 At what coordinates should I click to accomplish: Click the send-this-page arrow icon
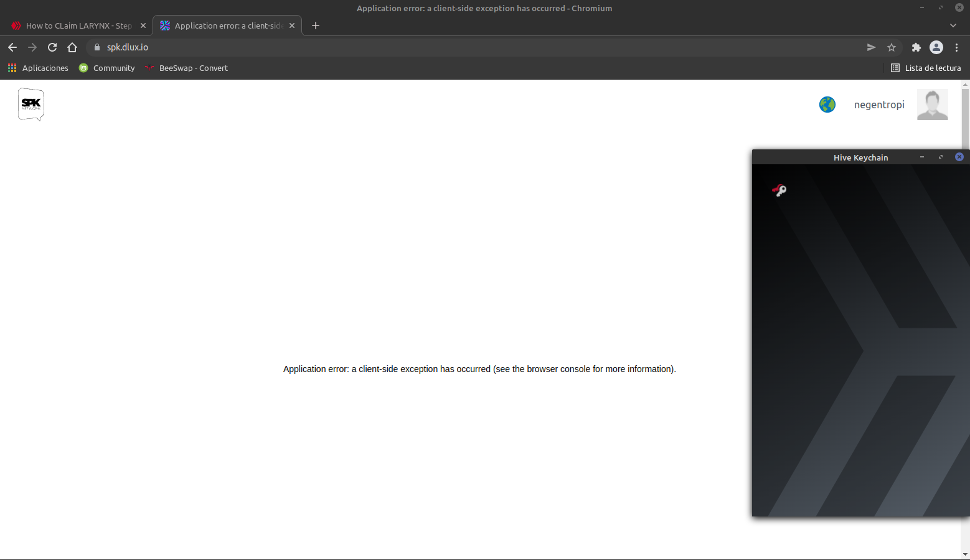pos(871,47)
